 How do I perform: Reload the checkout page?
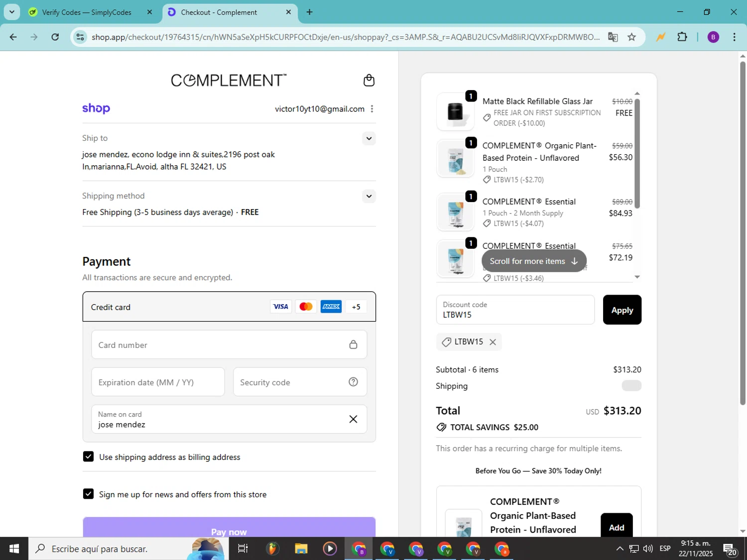click(x=55, y=37)
